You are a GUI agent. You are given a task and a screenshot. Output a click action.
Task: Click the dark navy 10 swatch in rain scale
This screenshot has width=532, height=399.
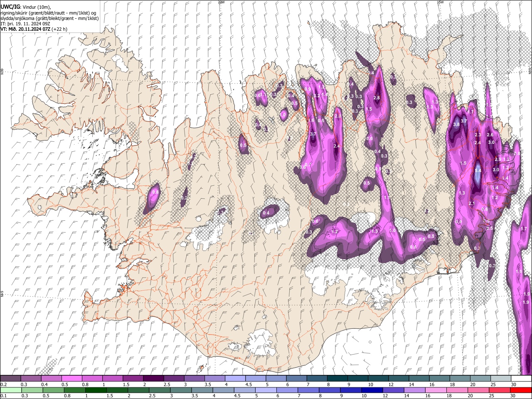[x=372, y=390]
